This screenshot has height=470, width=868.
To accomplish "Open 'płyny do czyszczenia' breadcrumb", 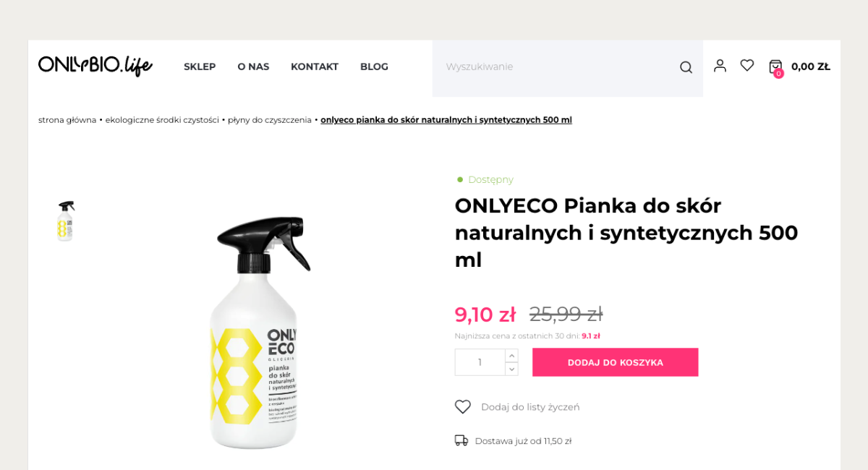I will 270,120.
